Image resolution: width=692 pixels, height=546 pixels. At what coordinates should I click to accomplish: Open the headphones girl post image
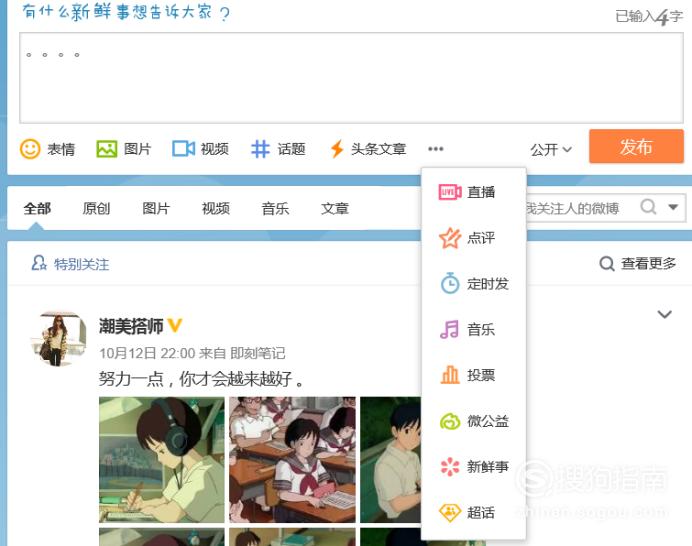pos(162,459)
